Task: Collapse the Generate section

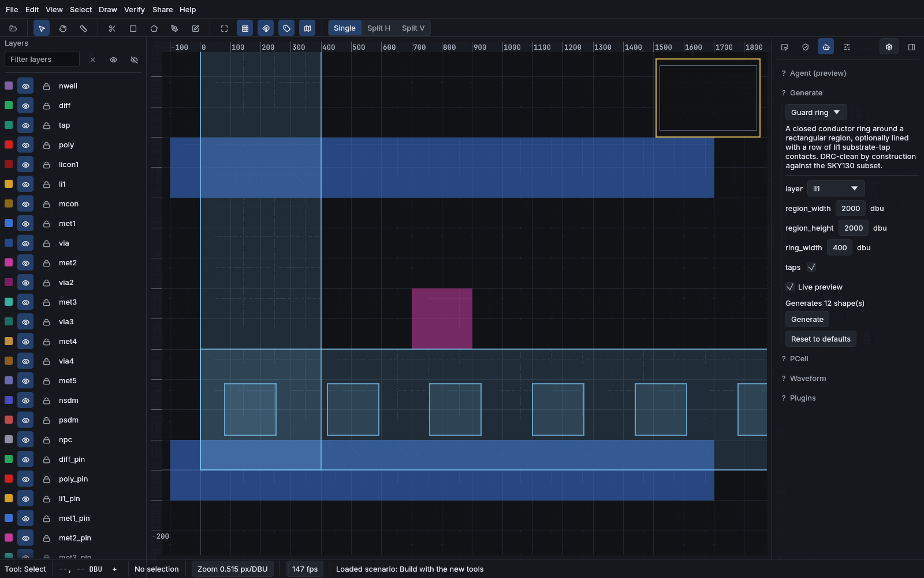Action: 806,93
